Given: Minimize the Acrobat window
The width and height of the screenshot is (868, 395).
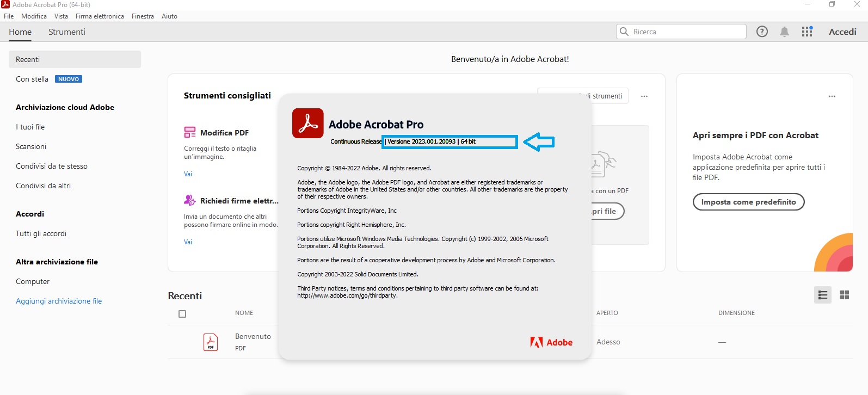Looking at the screenshot, I should [x=808, y=4].
